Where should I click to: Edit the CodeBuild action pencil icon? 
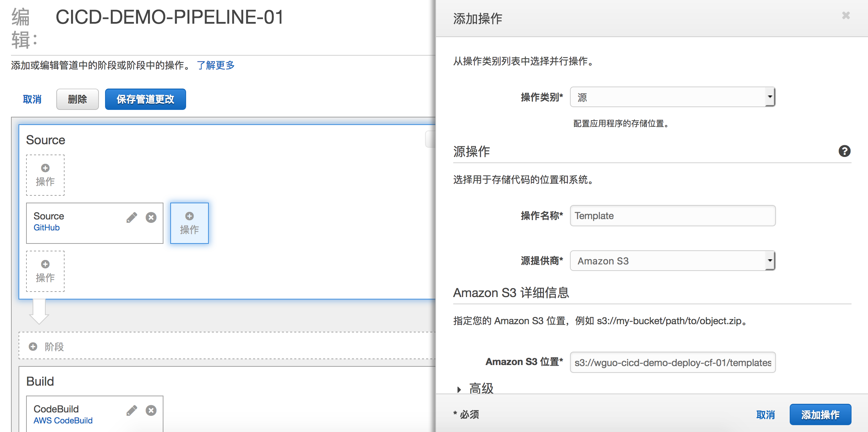132,410
